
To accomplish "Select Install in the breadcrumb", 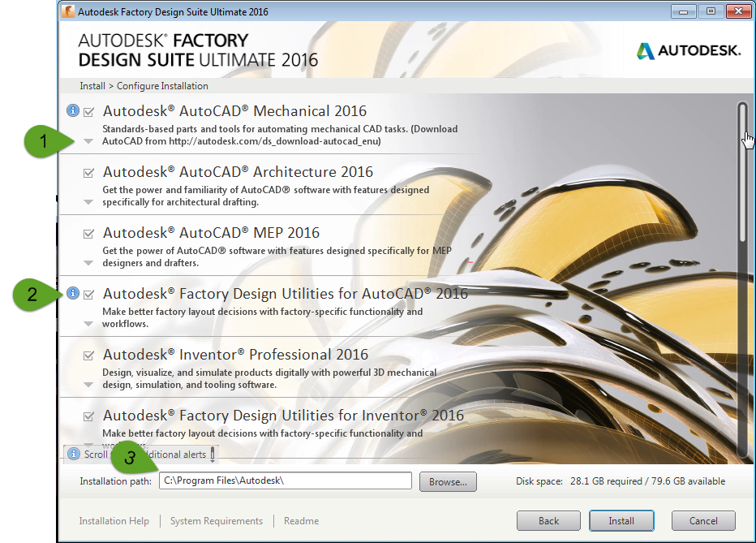I will 92,85.
